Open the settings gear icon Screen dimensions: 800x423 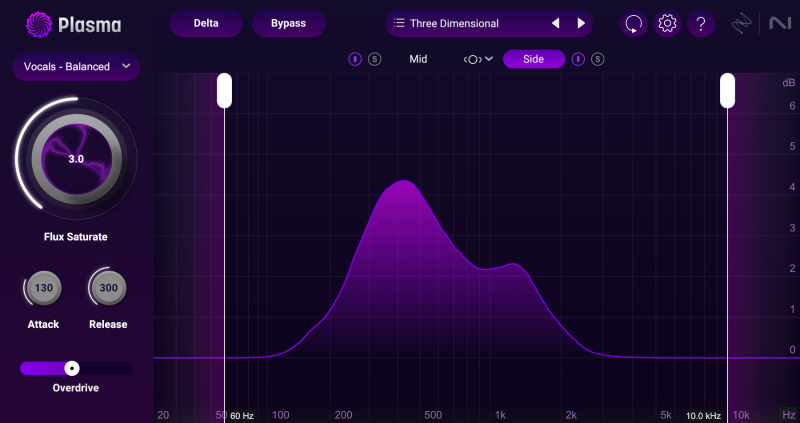pyautogui.click(x=667, y=23)
